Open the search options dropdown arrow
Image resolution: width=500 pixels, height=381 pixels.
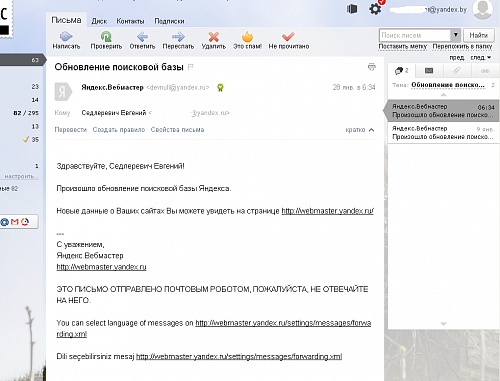coord(456,35)
